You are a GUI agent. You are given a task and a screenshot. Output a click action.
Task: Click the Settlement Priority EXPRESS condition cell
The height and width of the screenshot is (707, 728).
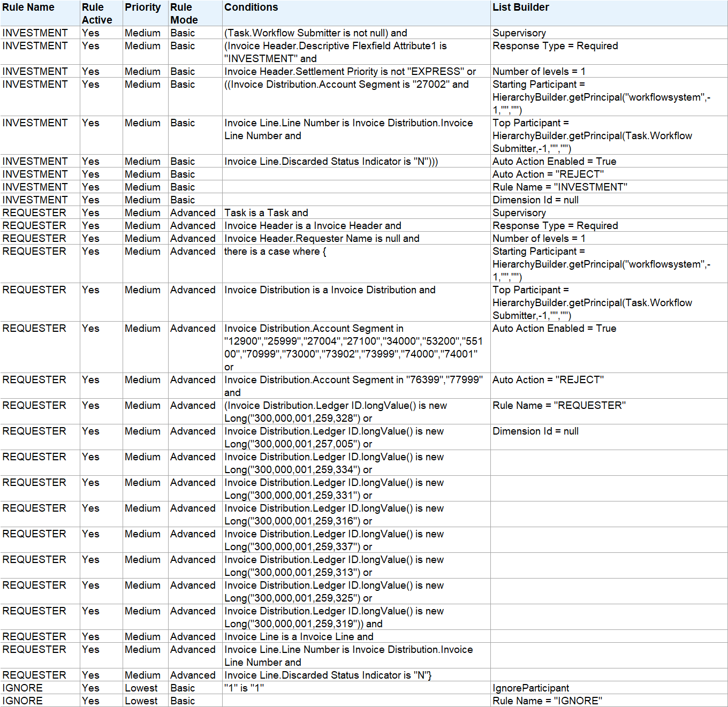[x=347, y=71]
